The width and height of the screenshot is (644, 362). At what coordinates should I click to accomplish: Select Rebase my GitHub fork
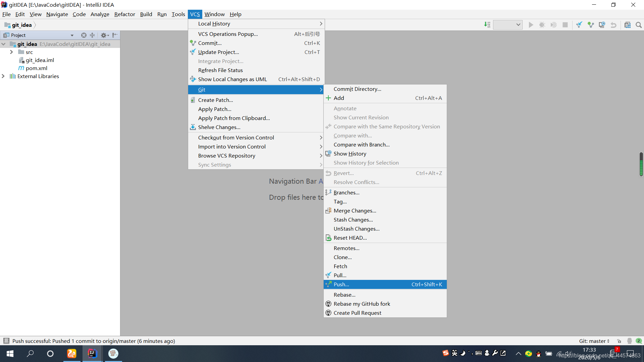(385, 304)
